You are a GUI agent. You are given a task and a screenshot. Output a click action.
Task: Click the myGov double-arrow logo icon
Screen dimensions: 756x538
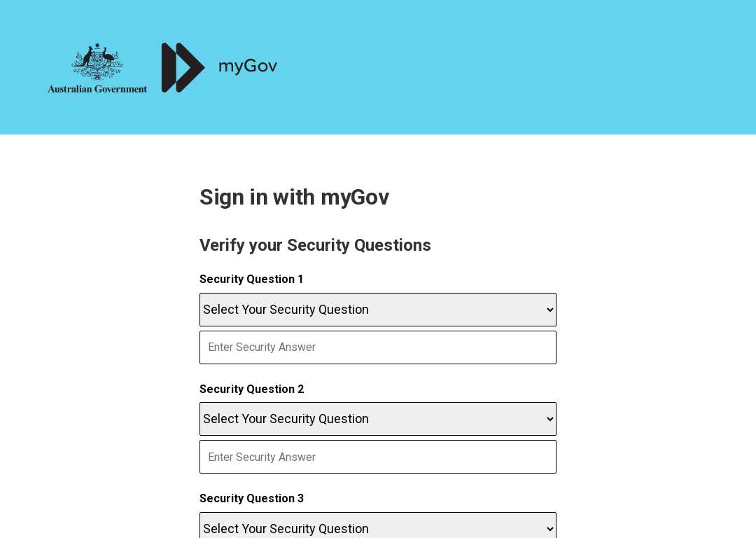(183, 67)
